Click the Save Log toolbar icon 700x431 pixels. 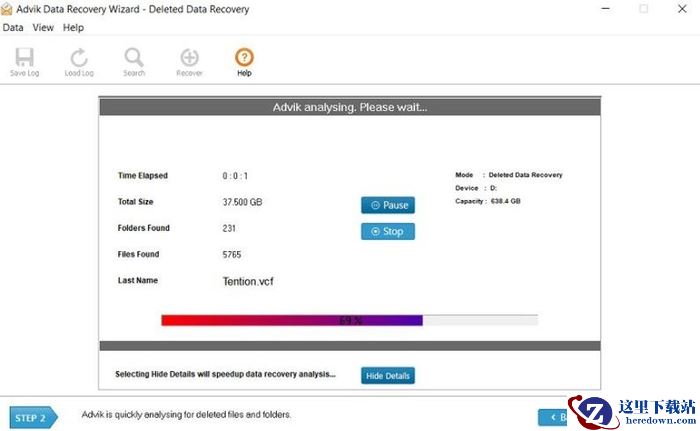[x=25, y=62]
